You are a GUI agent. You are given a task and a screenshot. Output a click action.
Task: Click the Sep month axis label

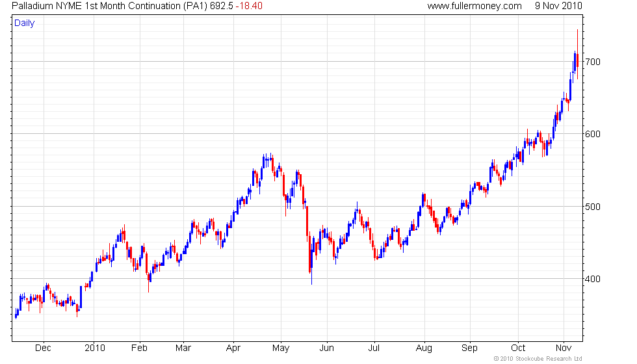pos(469,348)
